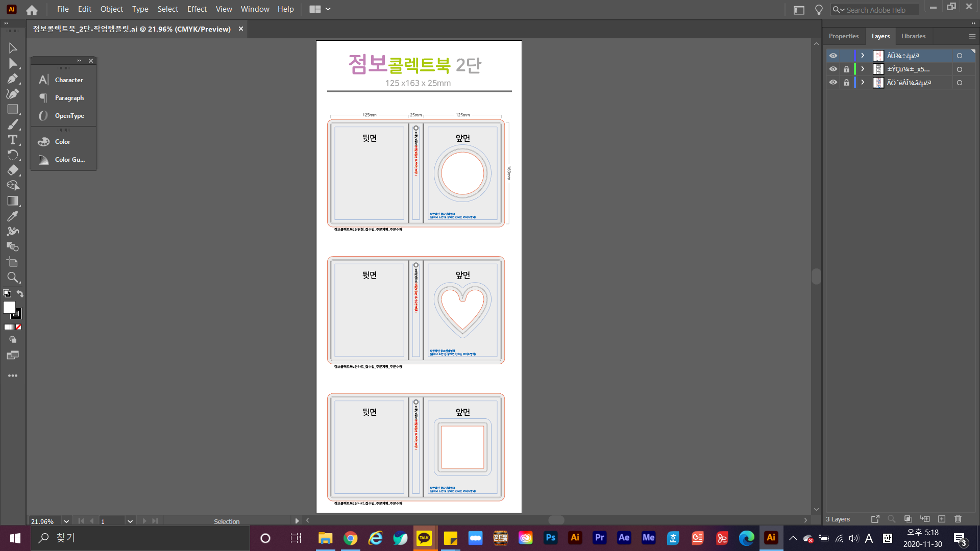Toggle visibility of the second layer
Screen dimensions: 980x551
[x=833, y=69]
